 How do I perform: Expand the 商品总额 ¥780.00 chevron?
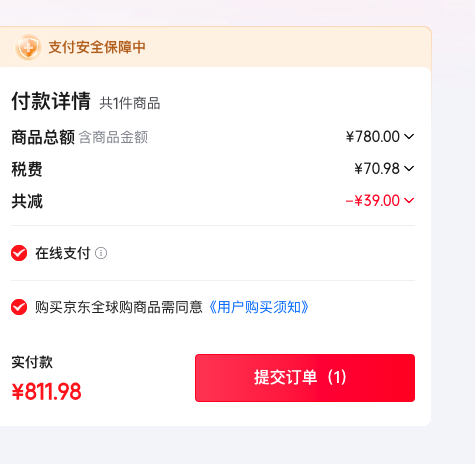point(409,136)
